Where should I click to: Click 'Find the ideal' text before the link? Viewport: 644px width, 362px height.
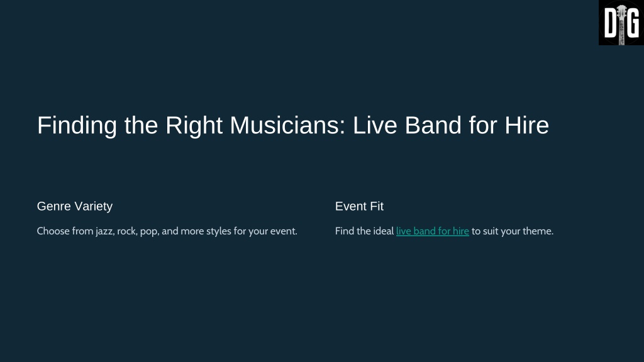(364, 231)
